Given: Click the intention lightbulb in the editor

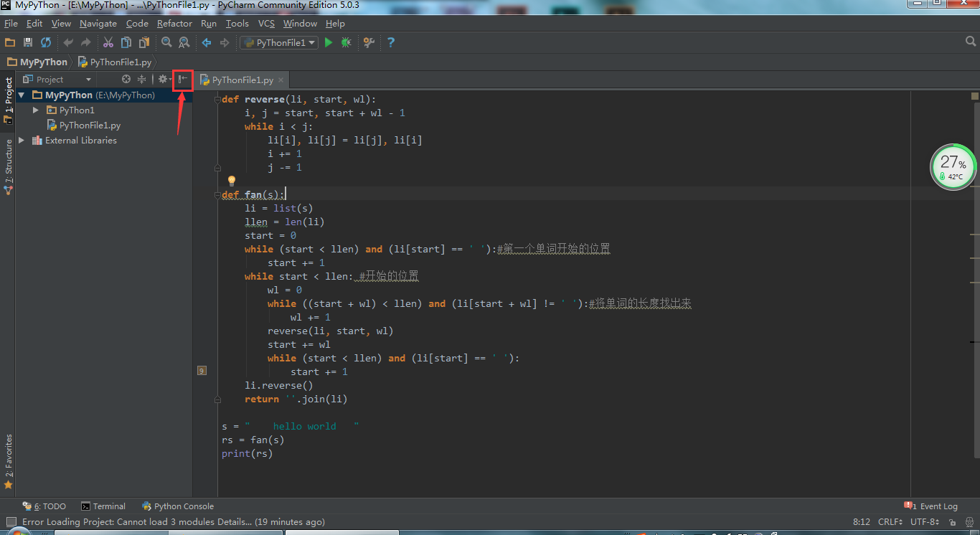Looking at the screenshot, I should 231,181.
